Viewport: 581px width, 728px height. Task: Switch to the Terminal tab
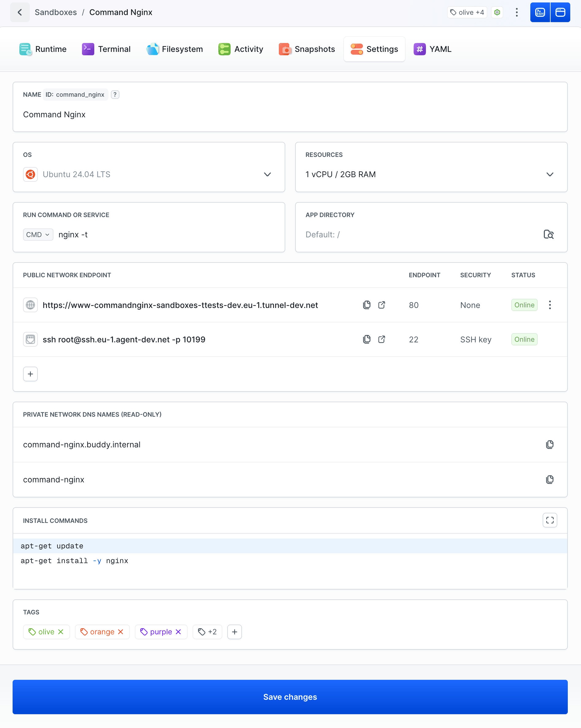pyautogui.click(x=106, y=49)
